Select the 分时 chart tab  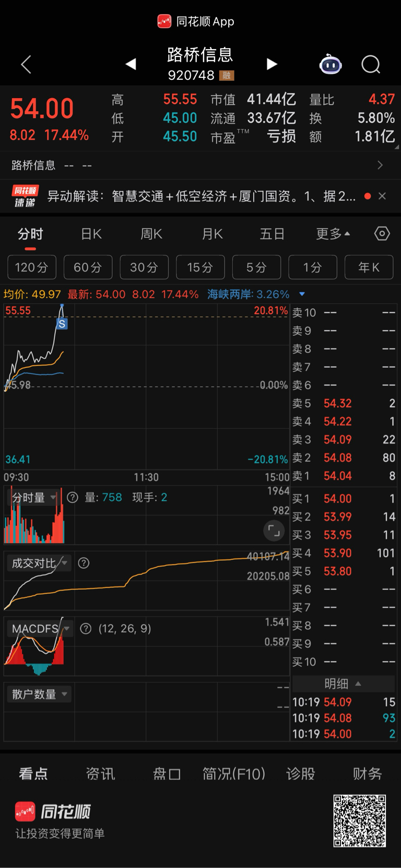click(x=30, y=234)
